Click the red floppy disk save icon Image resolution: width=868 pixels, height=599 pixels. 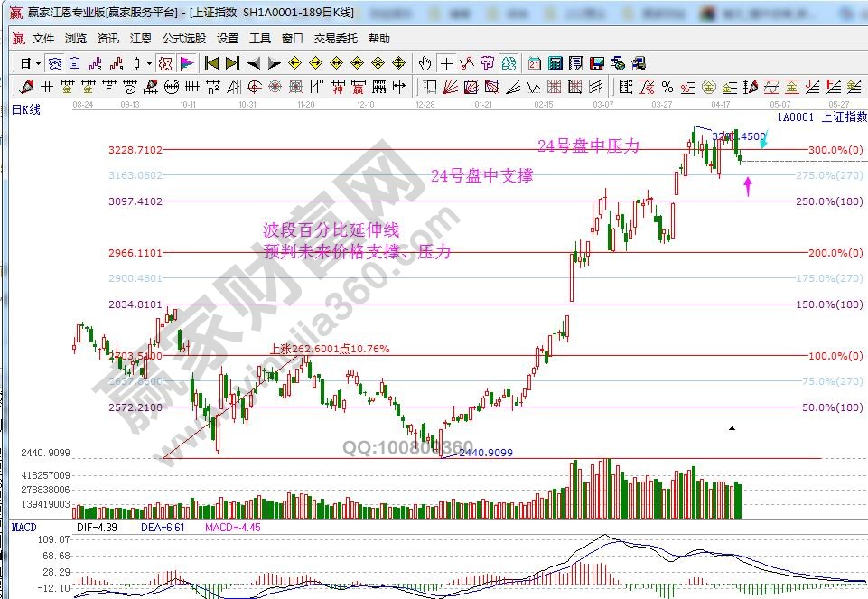coord(597,63)
